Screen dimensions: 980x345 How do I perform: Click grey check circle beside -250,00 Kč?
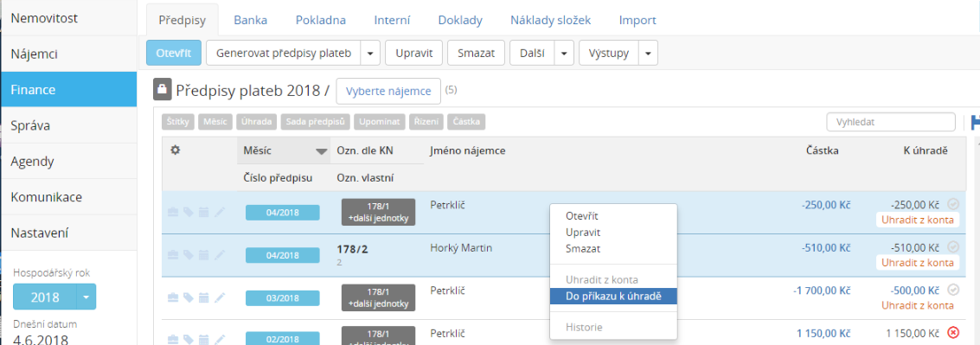[x=953, y=204]
